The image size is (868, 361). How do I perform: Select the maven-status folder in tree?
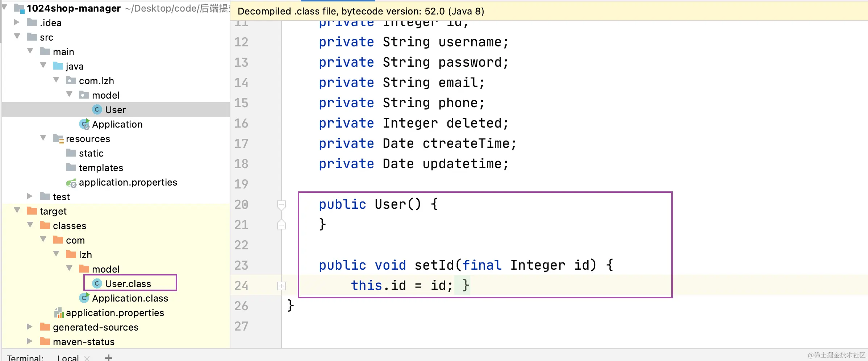click(83, 341)
